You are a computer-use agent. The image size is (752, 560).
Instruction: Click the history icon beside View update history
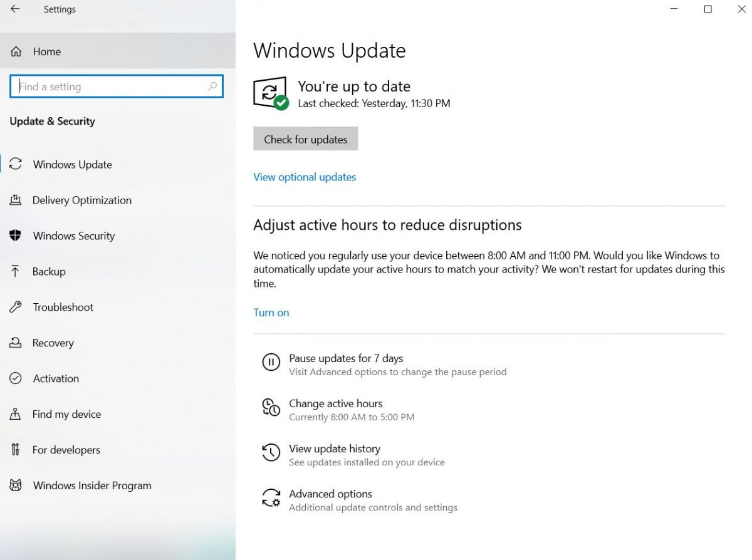point(271,452)
